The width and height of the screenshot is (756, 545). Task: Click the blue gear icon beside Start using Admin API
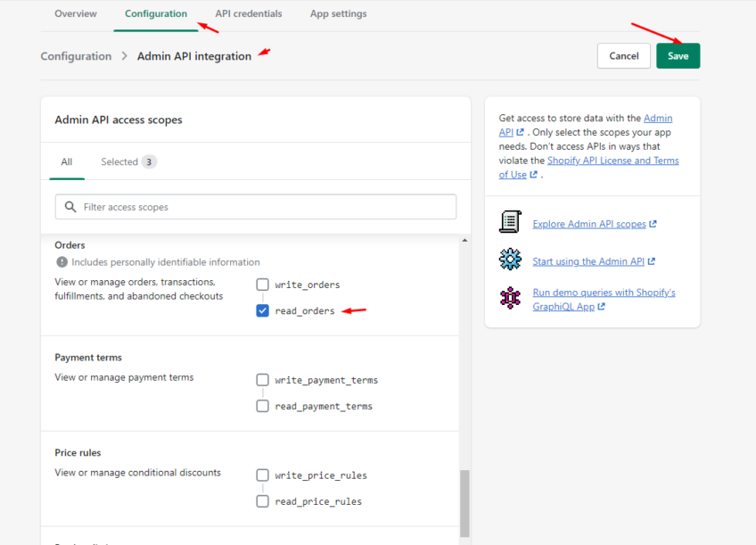[x=510, y=259]
